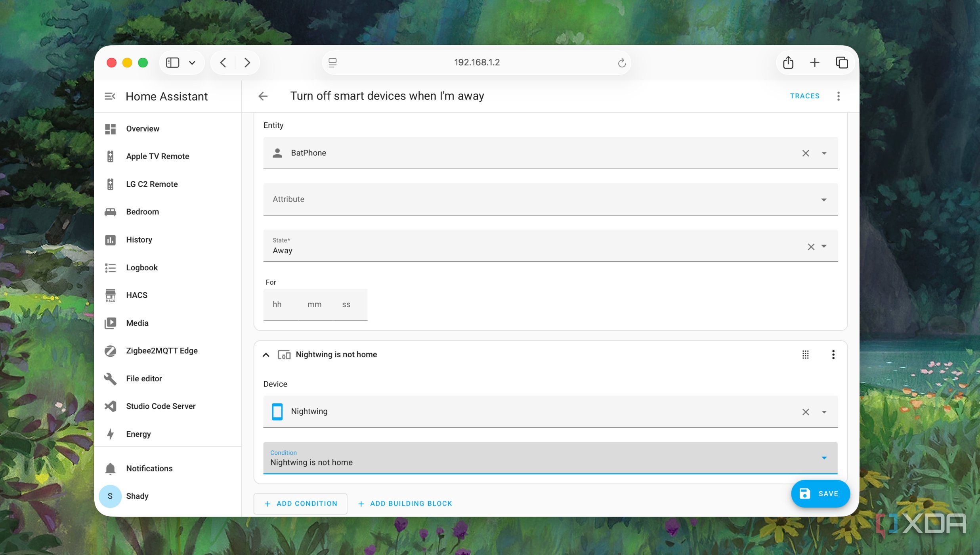
Task: Click the HACS store icon
Action: click(110, 295)
